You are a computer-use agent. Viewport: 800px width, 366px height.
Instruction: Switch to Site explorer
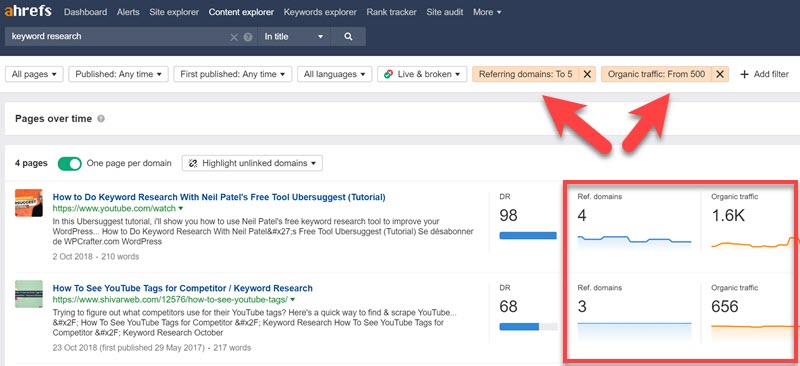click(174, 12)
